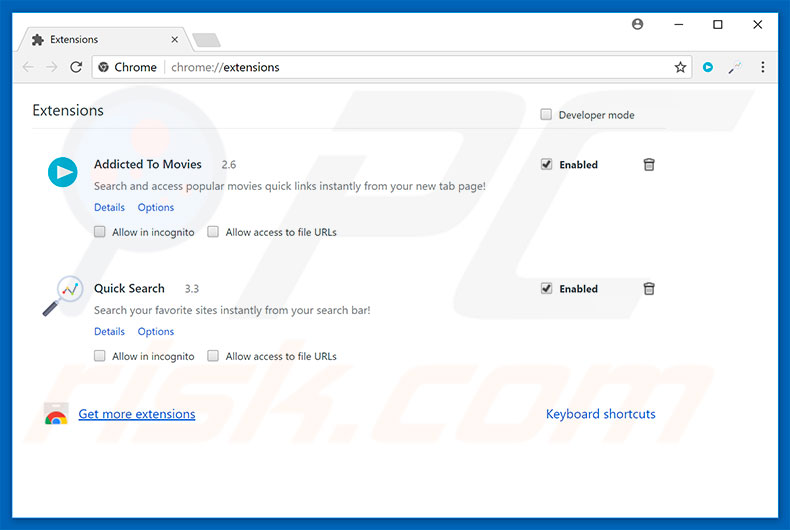Open Details for Addicted To Movies
The width and height of the screenshot is (790, 530).
109,207
